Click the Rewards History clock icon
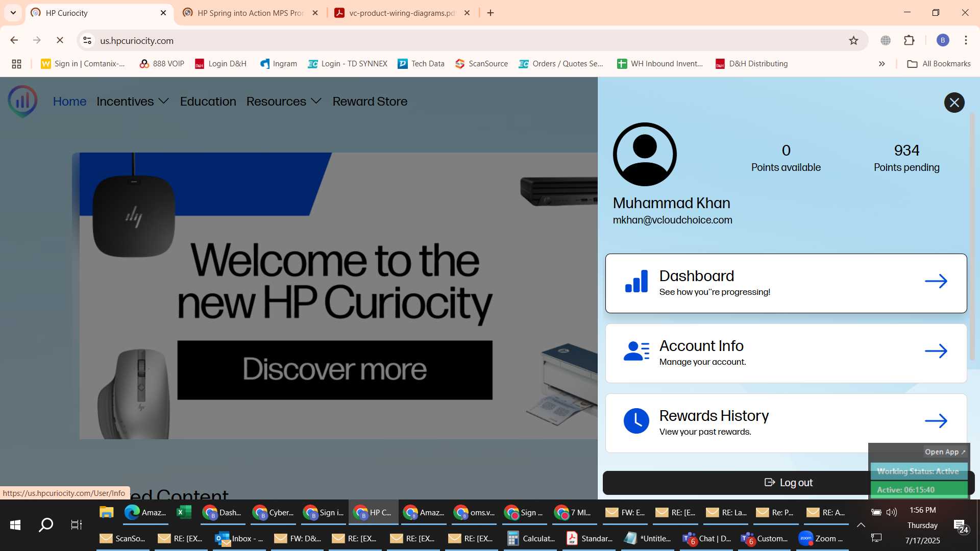This screenshot has height=551, width=980. 636,421
